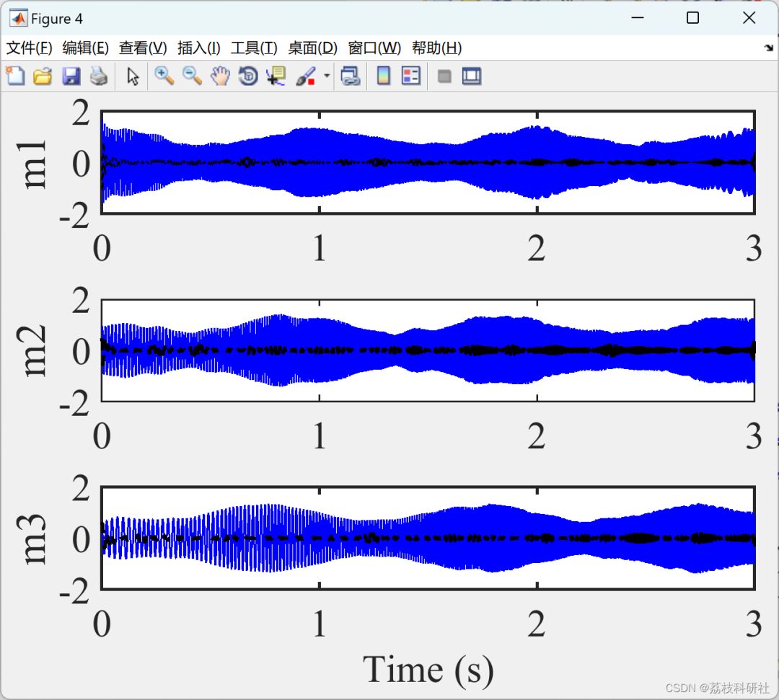Screen dimensions: 779x700
Task: Enable the Rotate 3D tool
Action: 248,76
